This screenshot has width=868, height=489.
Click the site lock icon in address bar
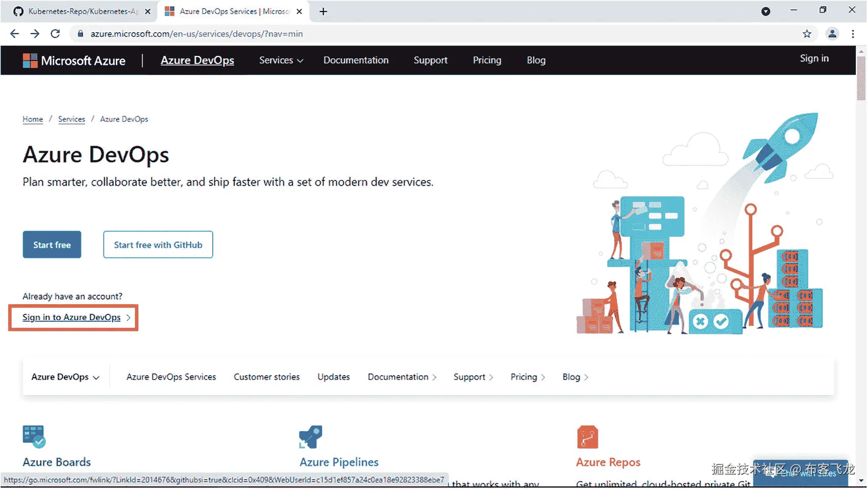80,34
